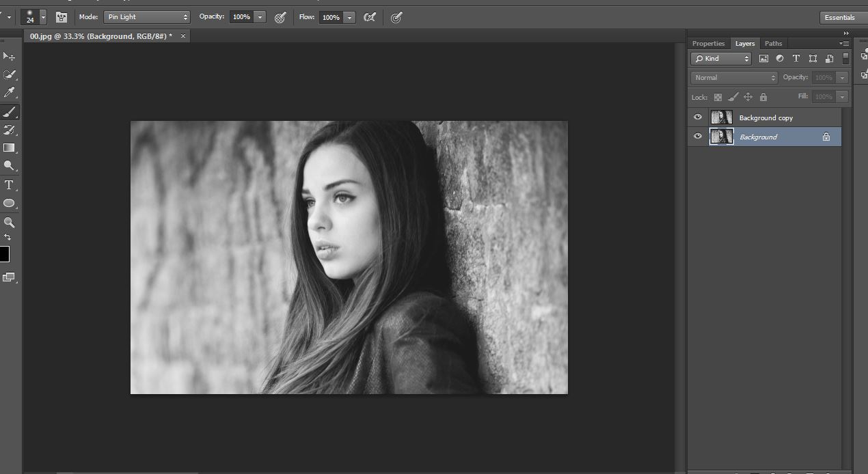Switch to the Paths tab
Image resolution: width=868 pixels, height=474 pixels.
point(773,44)
